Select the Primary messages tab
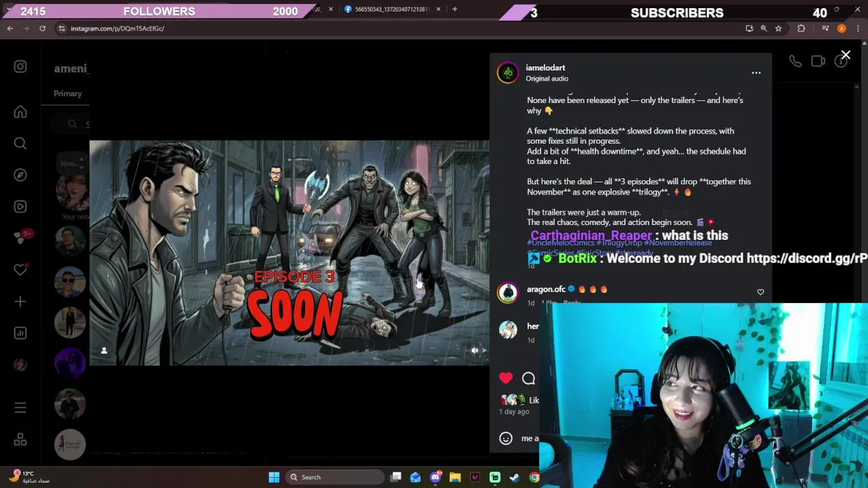 pyautogui.click(x=68, y=94)
